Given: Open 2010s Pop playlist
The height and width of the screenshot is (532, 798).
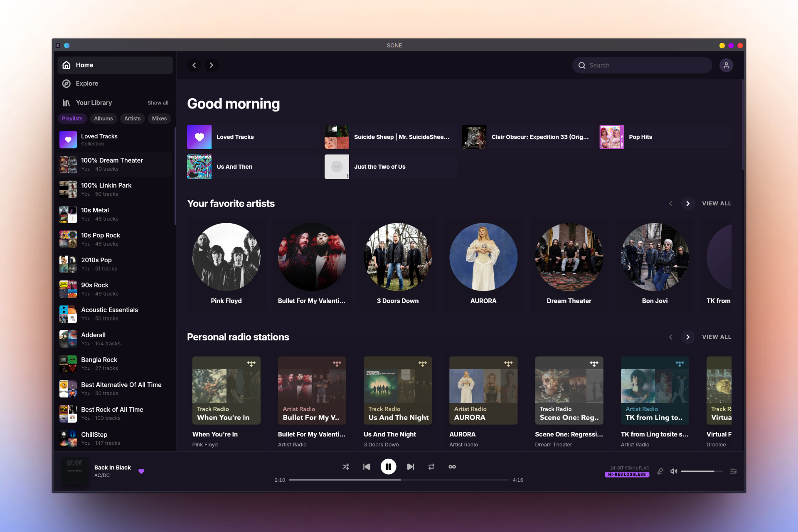Looking at the screenshot, I should pos(115,264).
